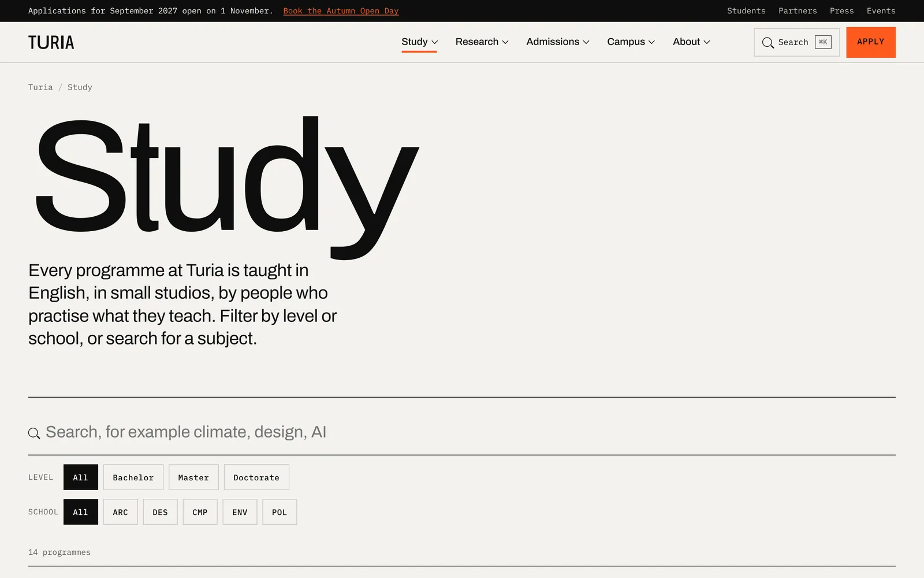Click the Turia breadcrumb
Screen dimensions: 924x578
40,87
